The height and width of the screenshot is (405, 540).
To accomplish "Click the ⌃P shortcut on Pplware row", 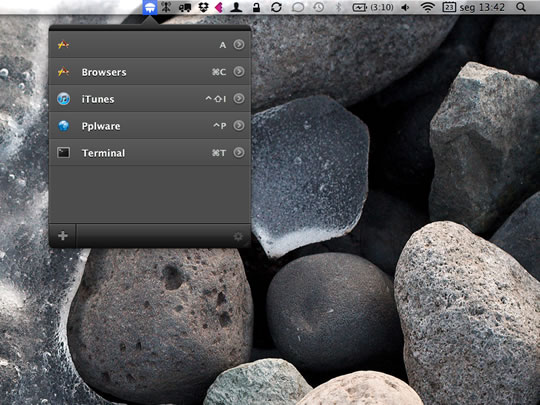I will pyautogui.click(x=220, y=126).
